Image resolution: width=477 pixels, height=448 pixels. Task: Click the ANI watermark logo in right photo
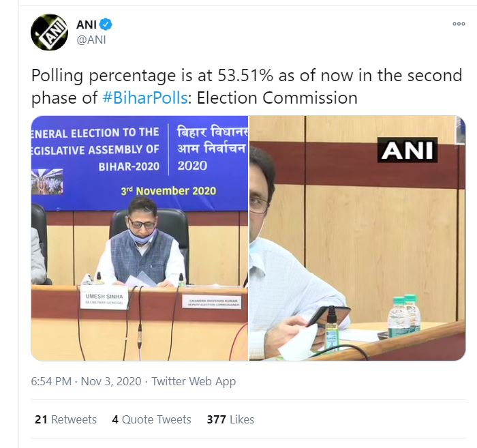pos(407,150)
